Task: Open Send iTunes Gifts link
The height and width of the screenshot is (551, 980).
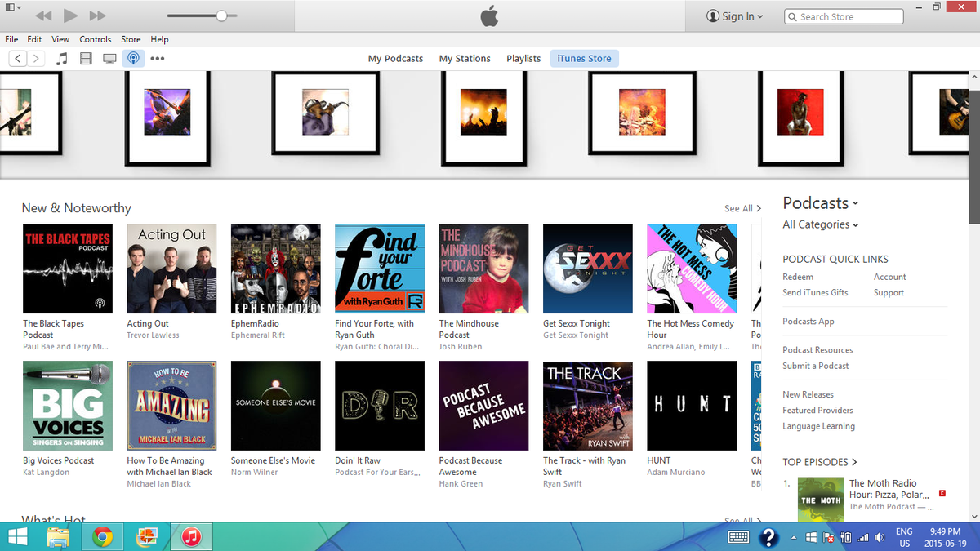Action: click(815, 293)
